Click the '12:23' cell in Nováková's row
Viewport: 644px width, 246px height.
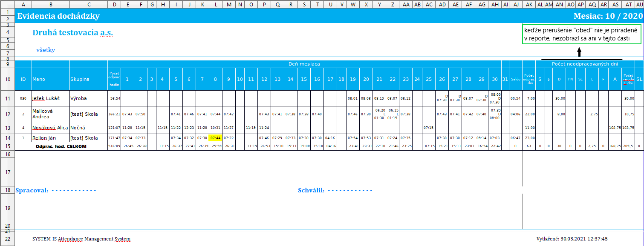tap(189, 128)
